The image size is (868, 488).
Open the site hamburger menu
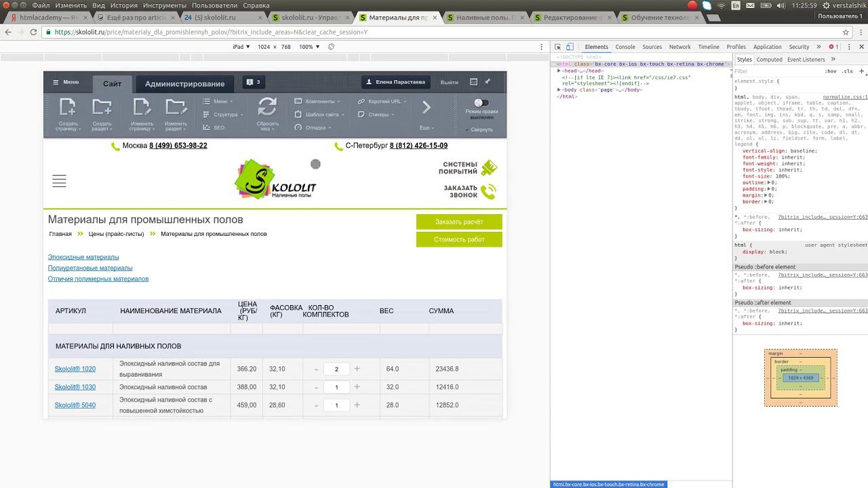59,181
